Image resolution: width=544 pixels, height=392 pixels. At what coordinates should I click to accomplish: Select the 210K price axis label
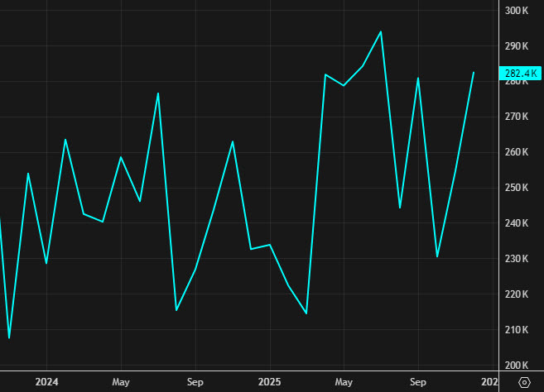tap(518, 330)
